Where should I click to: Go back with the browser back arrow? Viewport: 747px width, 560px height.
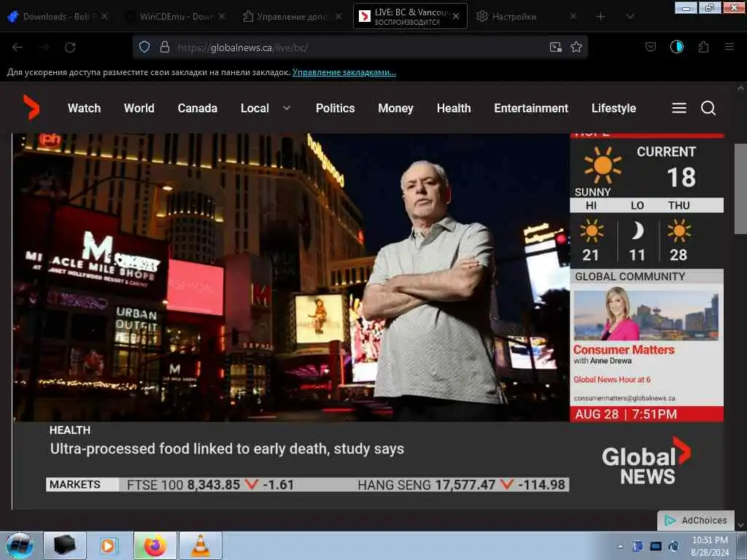(18, 47)
